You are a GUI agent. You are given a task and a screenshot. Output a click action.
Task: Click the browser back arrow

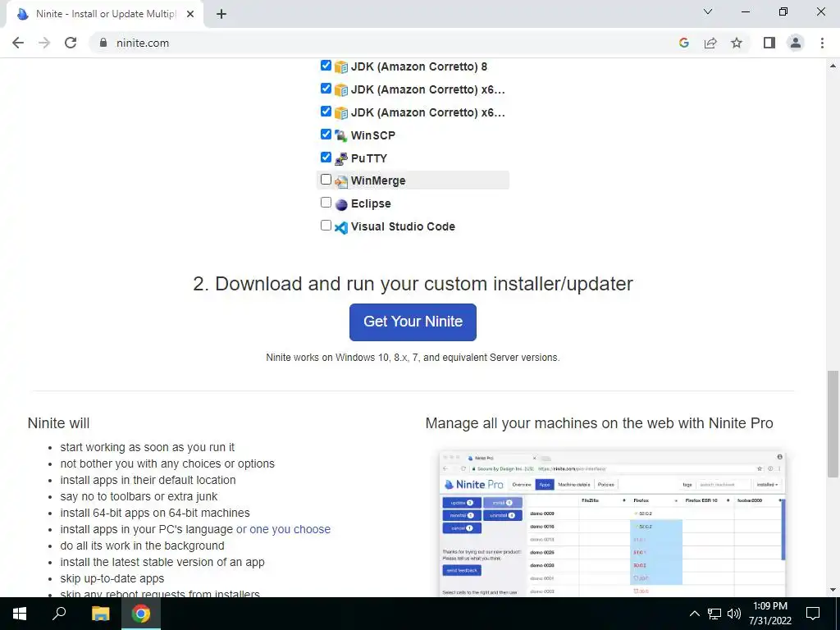[x=18, y=43]
